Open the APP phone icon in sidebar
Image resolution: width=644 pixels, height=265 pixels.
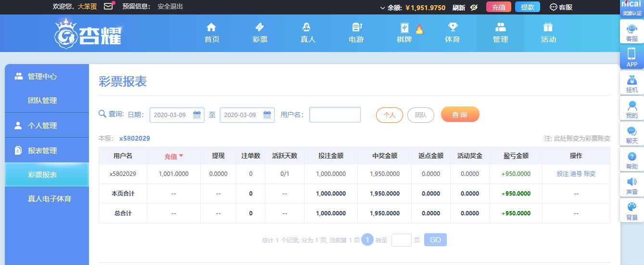(632, 57)
